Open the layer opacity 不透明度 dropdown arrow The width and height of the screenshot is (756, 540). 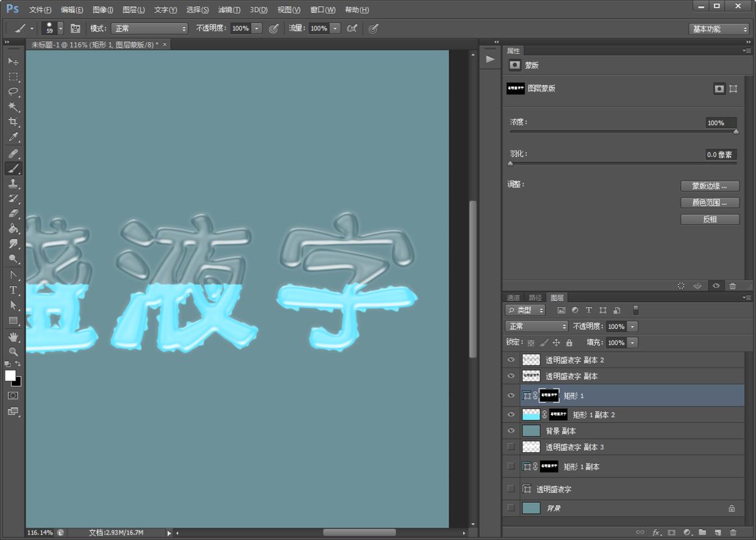[632, 326]
